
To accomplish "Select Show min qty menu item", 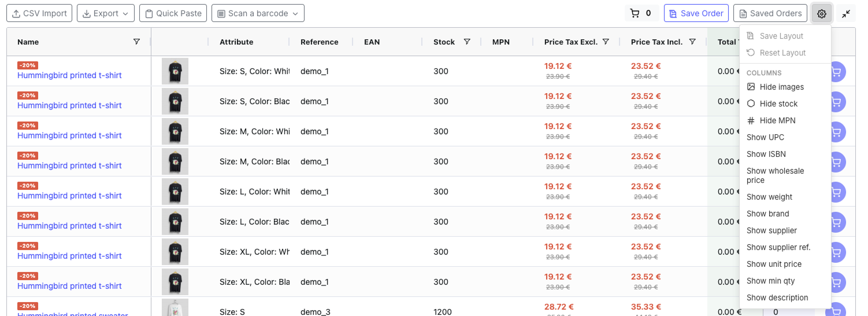I will click(x=785, y=281).
